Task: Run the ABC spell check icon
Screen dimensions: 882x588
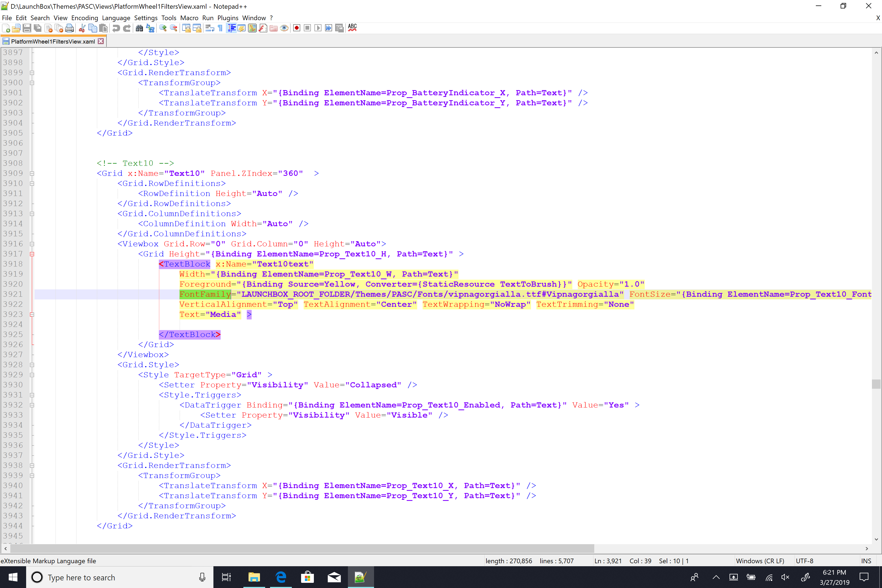Action: click(x=352, y=28)
